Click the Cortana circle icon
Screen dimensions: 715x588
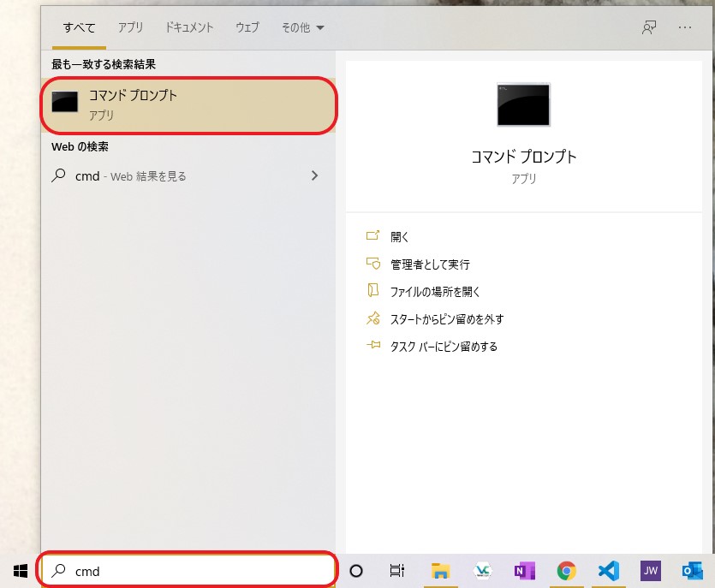355,571
